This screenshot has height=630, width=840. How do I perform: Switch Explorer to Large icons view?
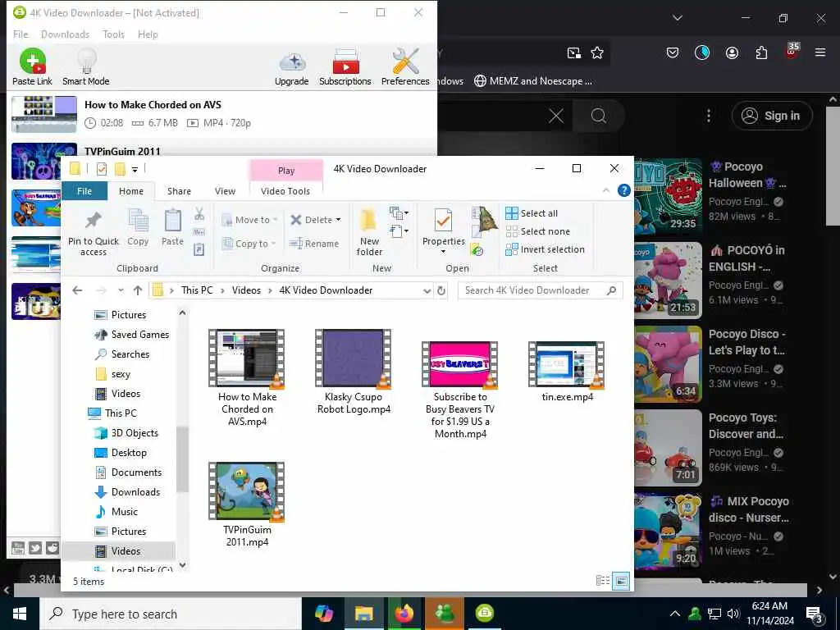[621, 581]
